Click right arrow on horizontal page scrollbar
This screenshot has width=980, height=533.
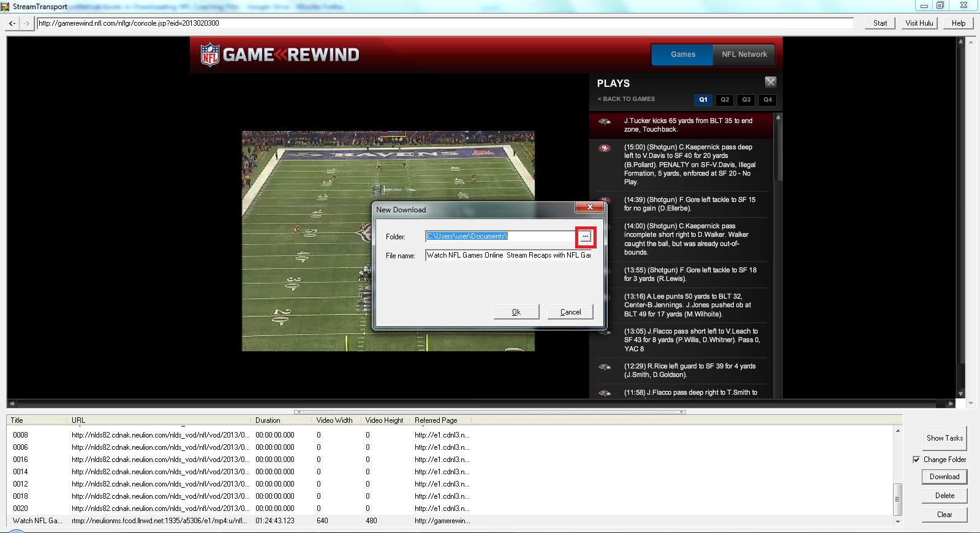pyautogui.click(x=951, y=404)
